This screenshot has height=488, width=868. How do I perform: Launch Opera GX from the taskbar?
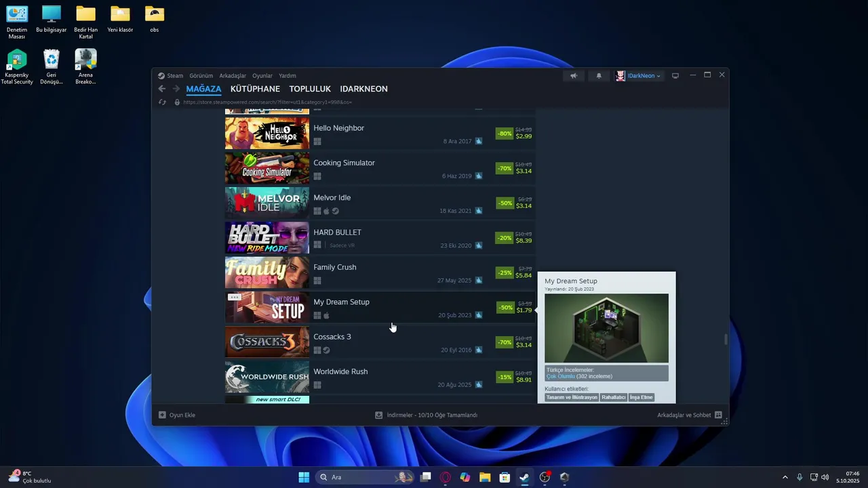coord(446,477)
